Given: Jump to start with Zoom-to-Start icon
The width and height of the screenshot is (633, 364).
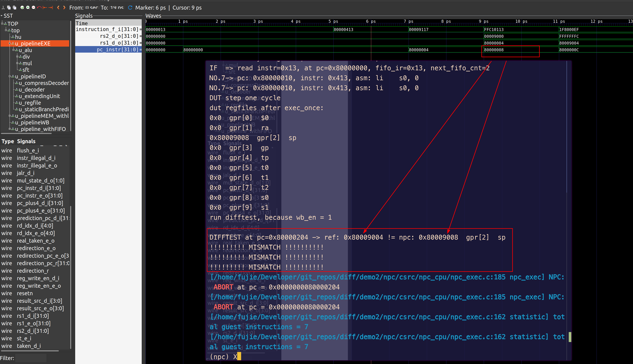Looking at the screenshot, I should pyautogui.click(x=45, y=8).
